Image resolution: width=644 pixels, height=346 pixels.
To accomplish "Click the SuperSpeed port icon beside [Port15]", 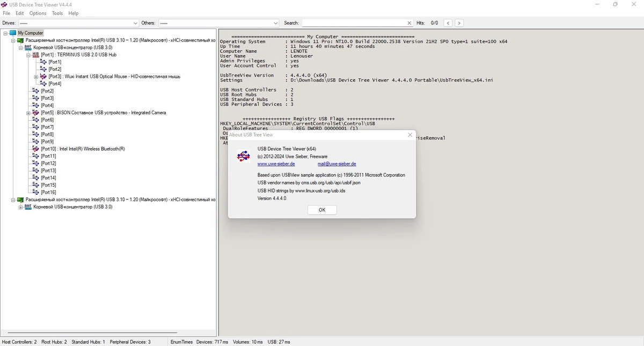I will click(x=36, y=185).
